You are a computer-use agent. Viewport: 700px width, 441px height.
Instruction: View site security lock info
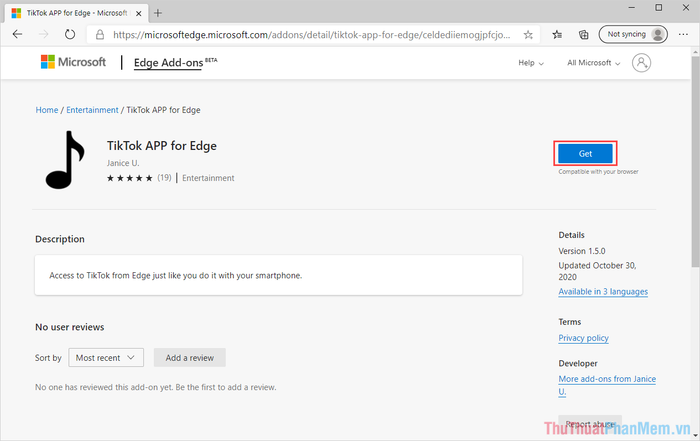click(x=100, y=35)
